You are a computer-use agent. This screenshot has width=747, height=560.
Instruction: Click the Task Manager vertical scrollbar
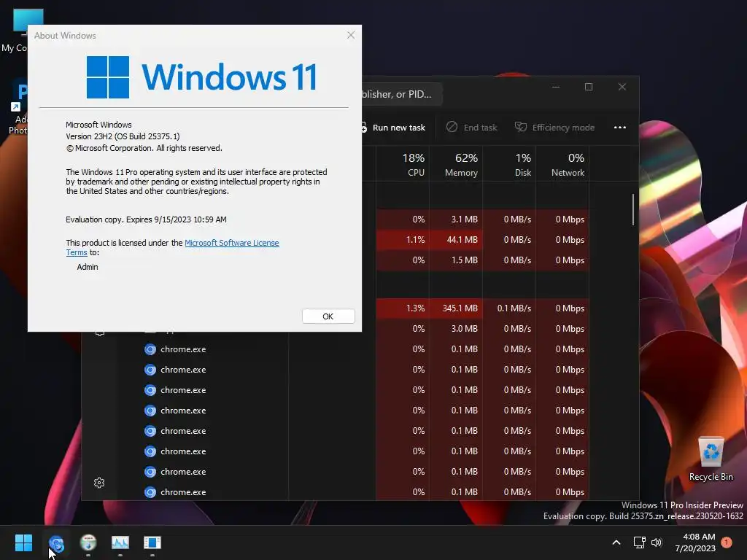(x=633, y=209)
